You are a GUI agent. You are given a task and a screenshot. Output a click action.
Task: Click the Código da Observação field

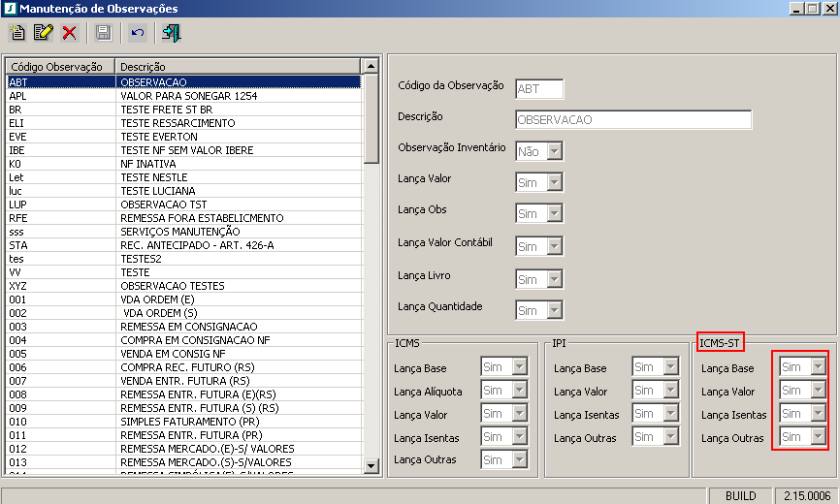pos(539,89)
